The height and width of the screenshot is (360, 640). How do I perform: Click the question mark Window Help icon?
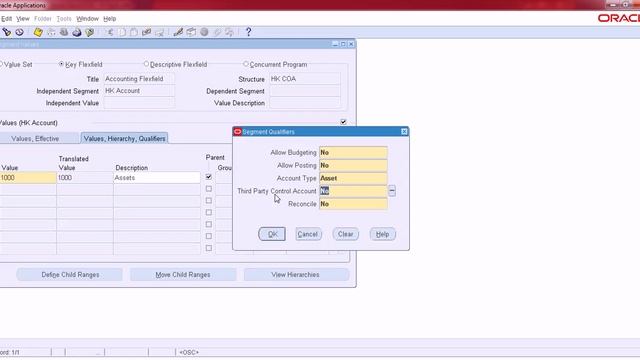click(248, 32)
